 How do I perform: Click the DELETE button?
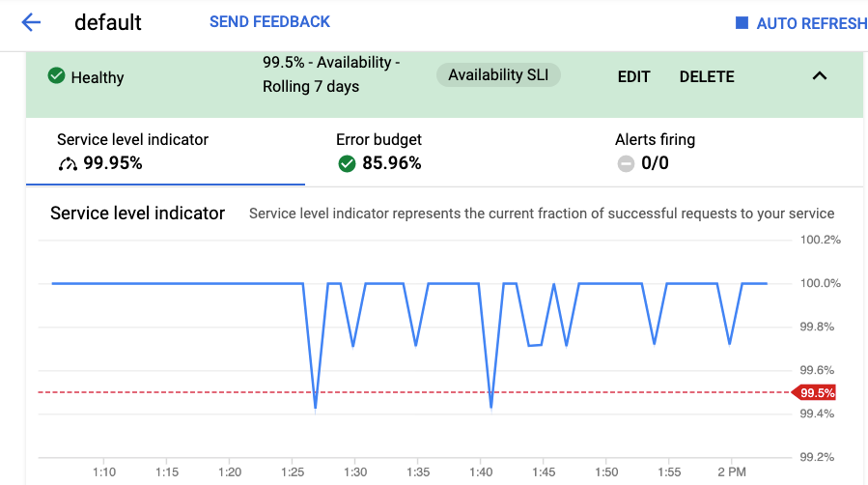(x=707, y=76)
